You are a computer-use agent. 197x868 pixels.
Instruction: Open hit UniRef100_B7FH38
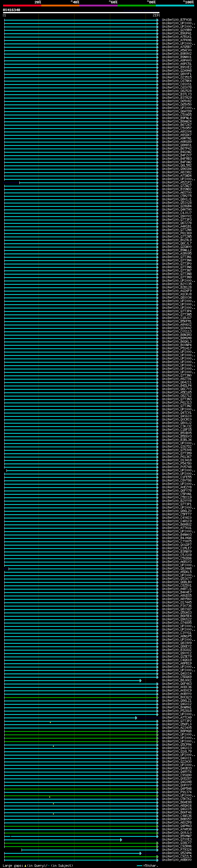177,20
